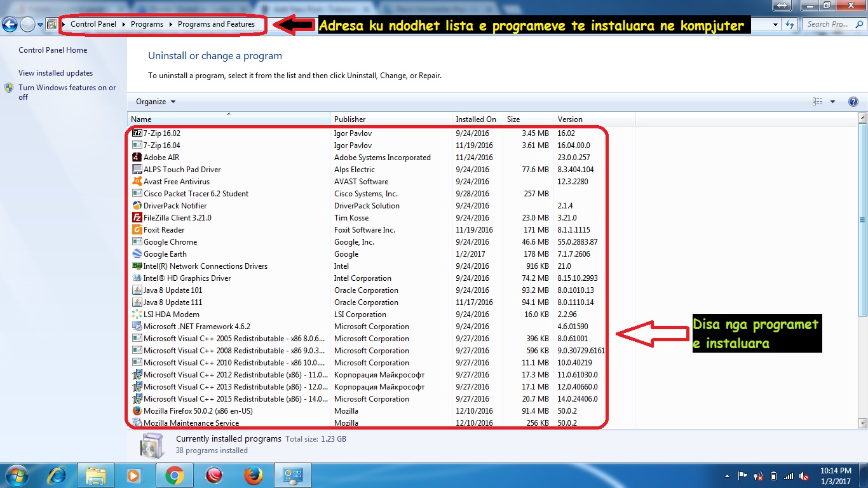The image size is (868, 488).
Task: Select the Microsoft .NET Framework 4.6.2 icon
Action: pos(137,327)
